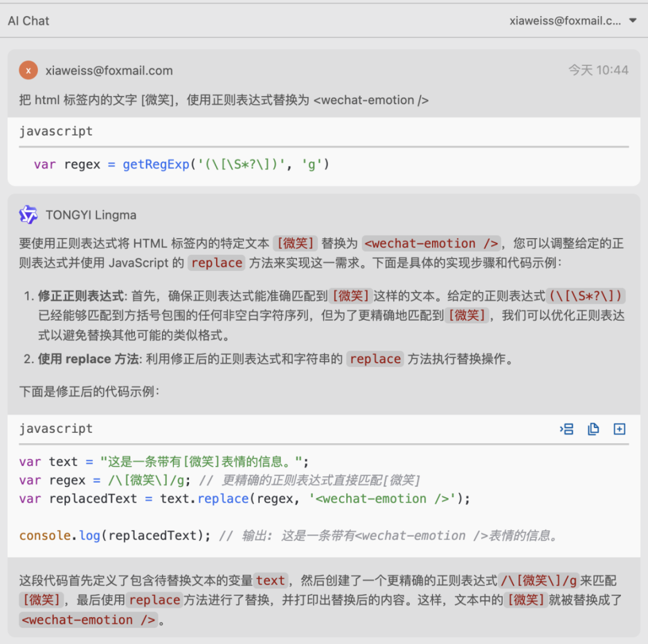
Task: Click the inline code "(\[\S*?\])" in step 1
Action: (x=586, y=296)
